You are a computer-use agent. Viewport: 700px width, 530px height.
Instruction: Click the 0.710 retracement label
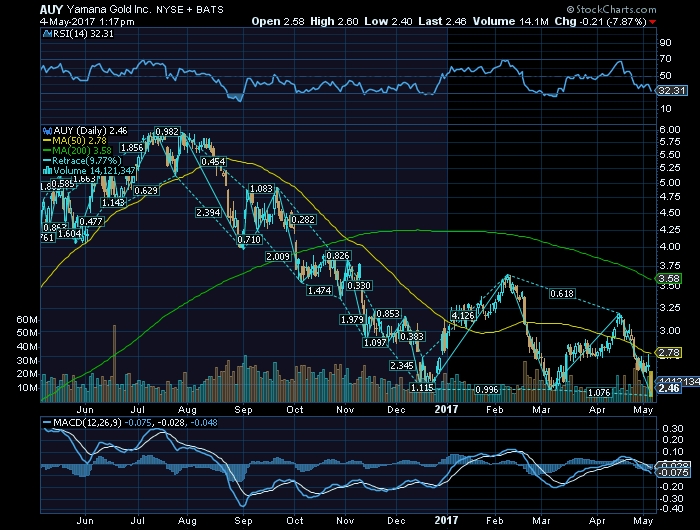(x=249, y=240)
